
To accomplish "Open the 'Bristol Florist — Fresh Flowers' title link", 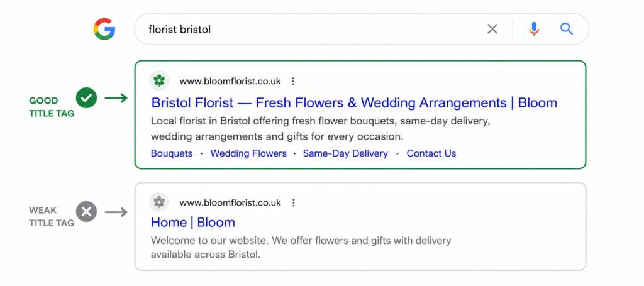I will tap(354, 102).
